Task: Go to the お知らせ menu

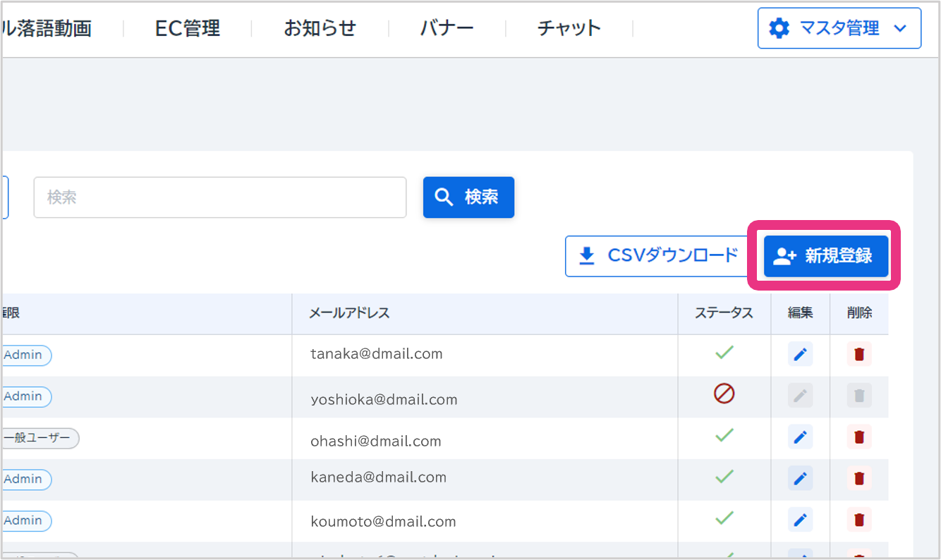Action: click(320, 28)
